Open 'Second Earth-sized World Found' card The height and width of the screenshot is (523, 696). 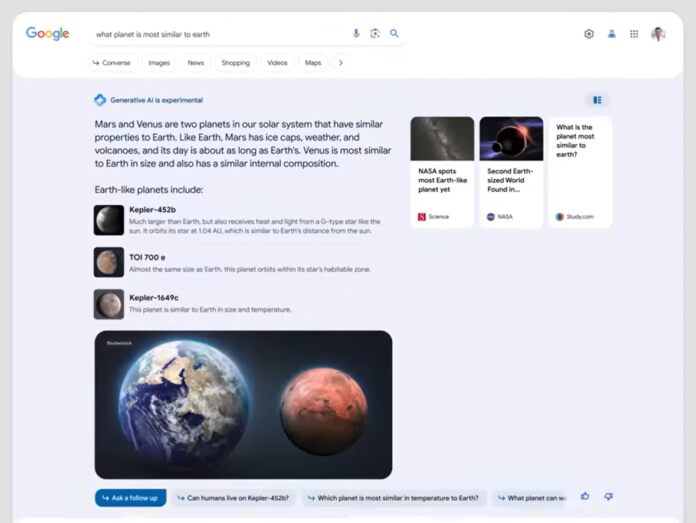coord(511,172)
